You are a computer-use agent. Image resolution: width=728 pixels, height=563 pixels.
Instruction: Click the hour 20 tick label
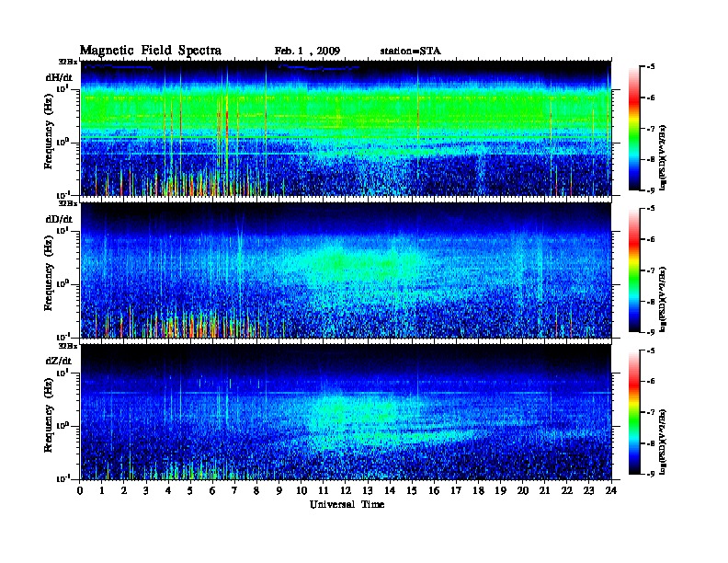[x=523, y=490]
